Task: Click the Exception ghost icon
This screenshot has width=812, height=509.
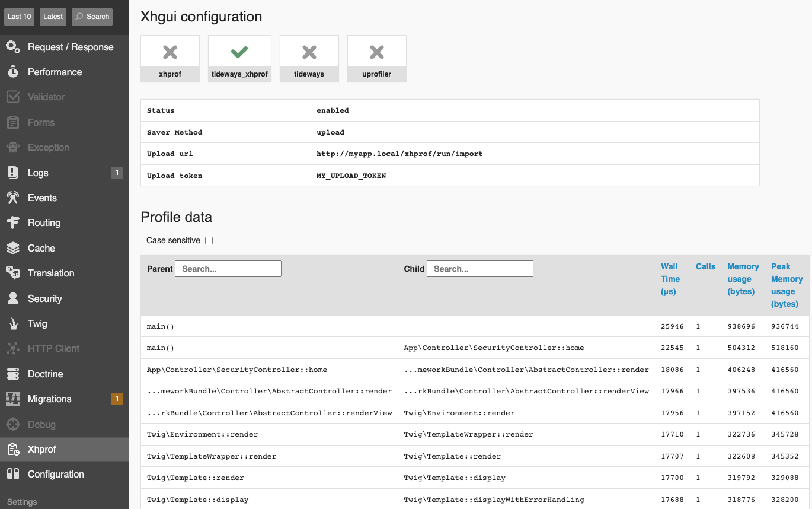Action: click(13, 147)
